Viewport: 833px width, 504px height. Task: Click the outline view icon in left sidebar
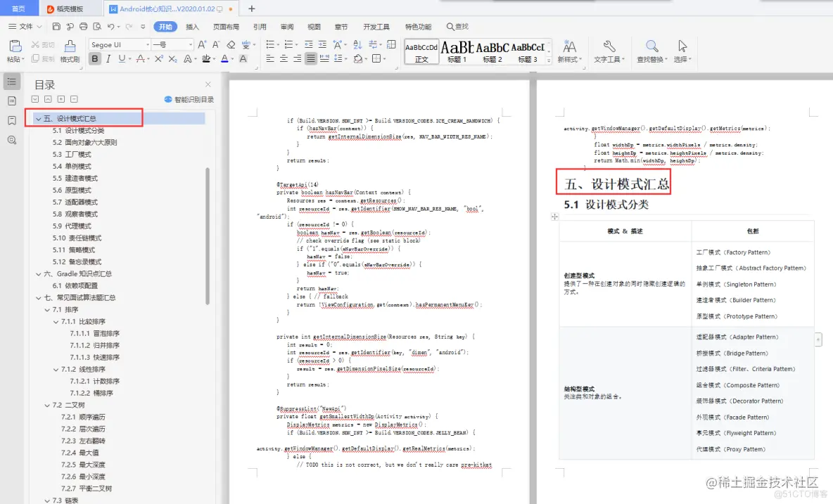point(11,82)
